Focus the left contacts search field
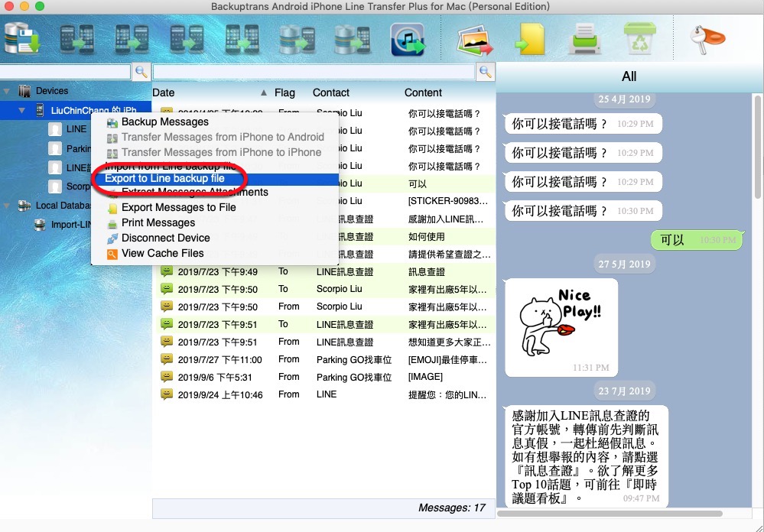This screenshot has height=532, width=764. [x=65, y=72]
